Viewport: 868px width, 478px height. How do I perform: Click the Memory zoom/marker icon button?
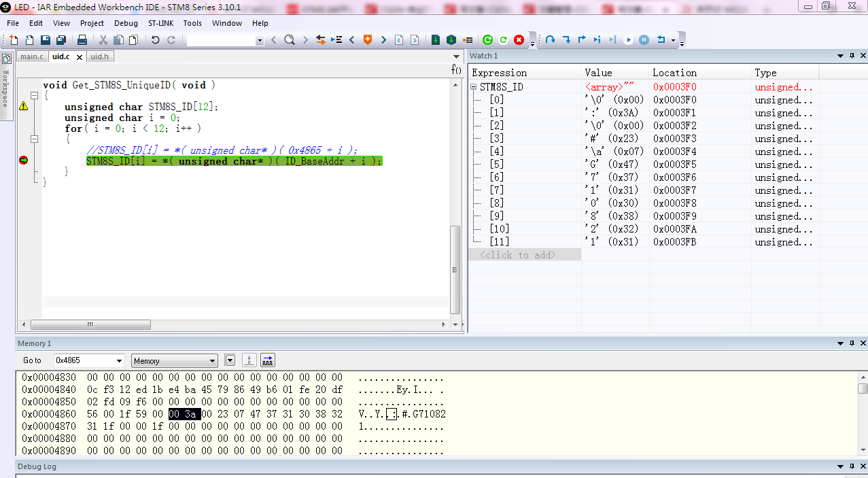[249, 360]
